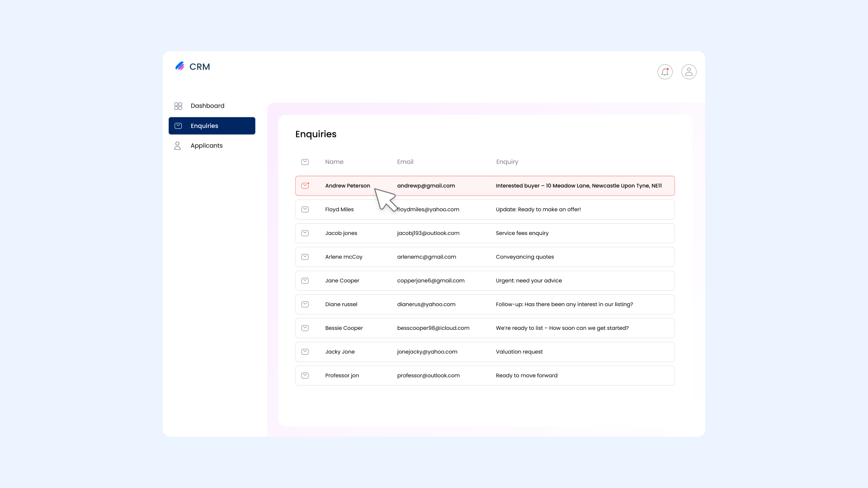Select the Valuation request enquiry
This screenshot has height=488, width=868.
click(519, 352)
